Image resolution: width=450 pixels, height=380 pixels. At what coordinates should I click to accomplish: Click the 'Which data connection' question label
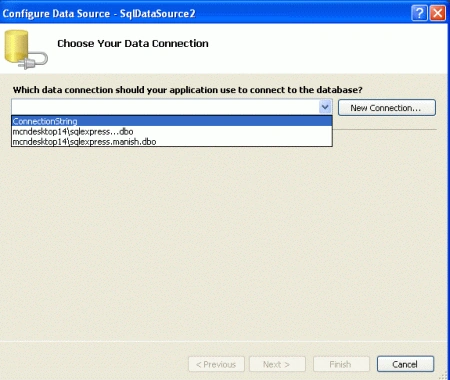pyautogui.click(x=187, y=90)
